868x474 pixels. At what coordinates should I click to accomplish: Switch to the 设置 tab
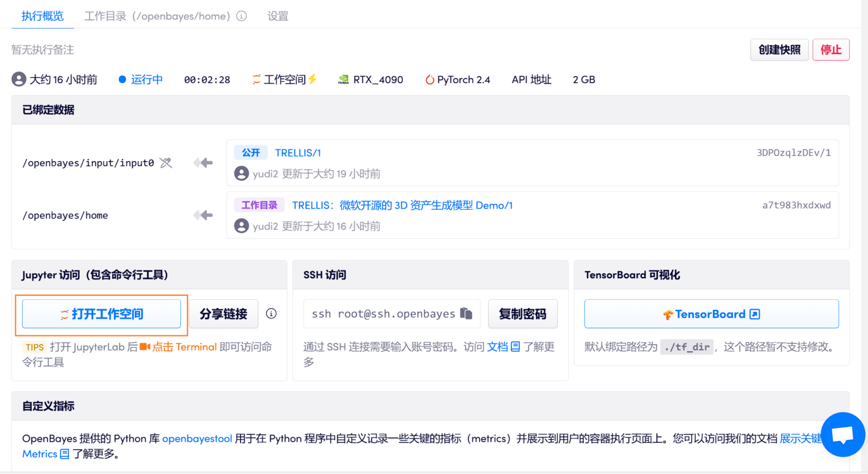coord(277,16)
